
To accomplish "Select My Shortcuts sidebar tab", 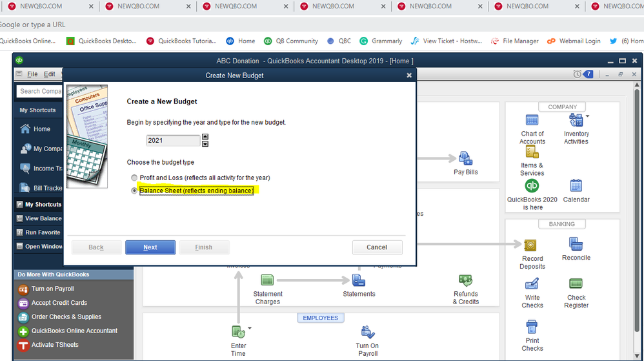I will [x=39, y=204].
